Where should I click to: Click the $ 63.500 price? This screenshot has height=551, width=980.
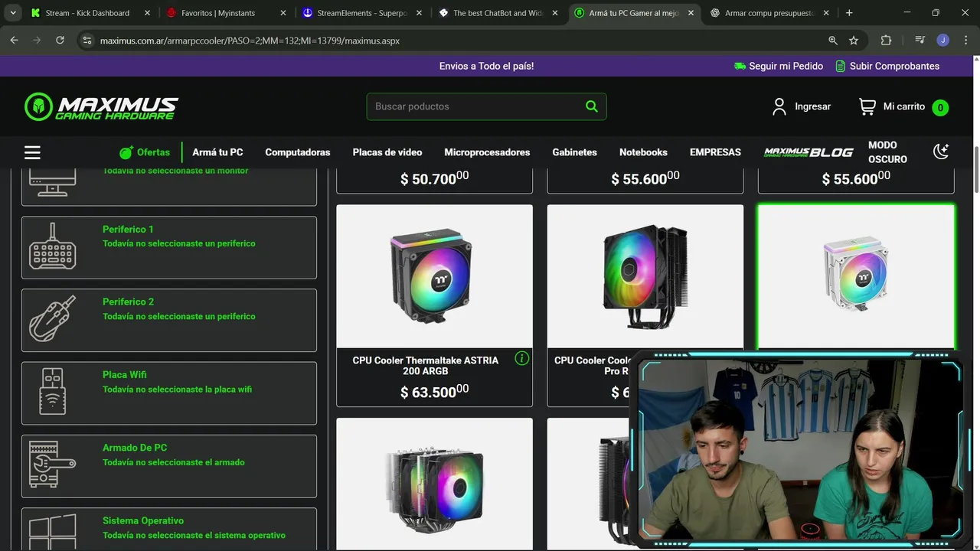pos(434,392)
